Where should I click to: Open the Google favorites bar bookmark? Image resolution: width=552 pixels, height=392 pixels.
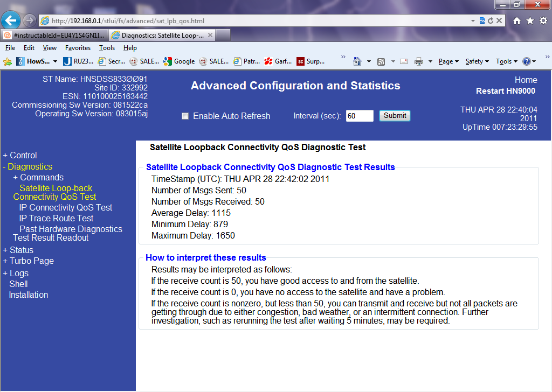click(x=179, y=61)
